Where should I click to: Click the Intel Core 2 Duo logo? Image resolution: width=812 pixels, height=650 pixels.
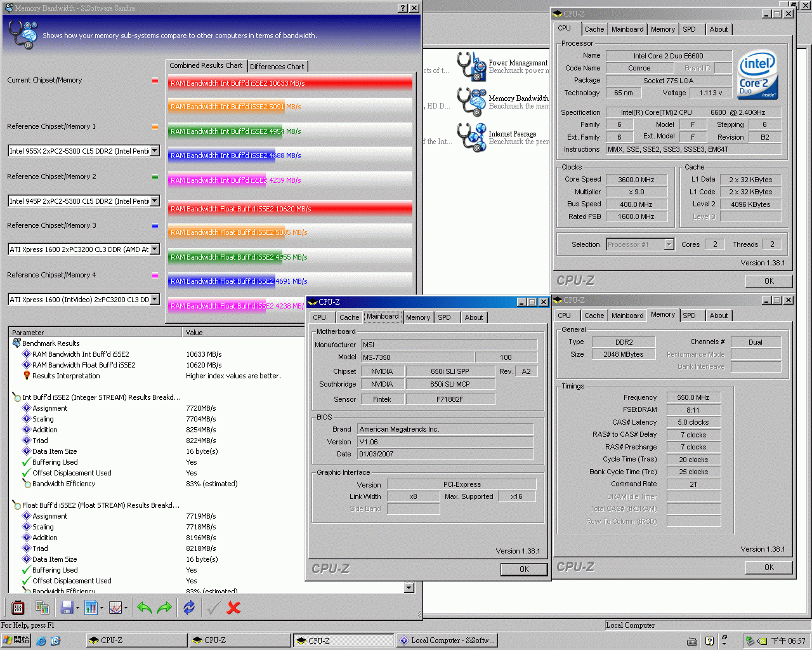758,75
